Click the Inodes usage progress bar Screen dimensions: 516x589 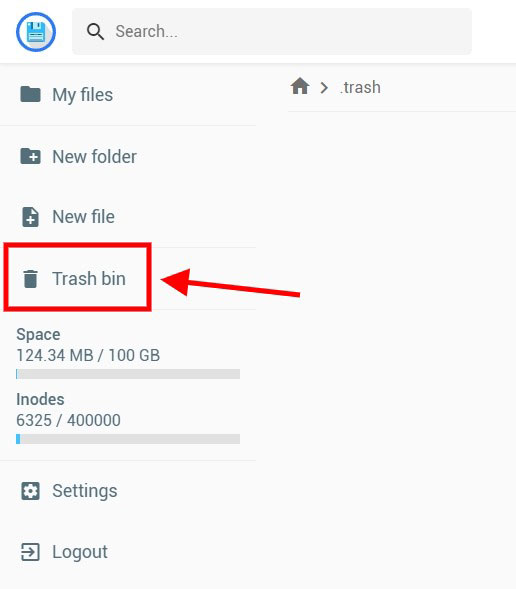click(128, 439)
